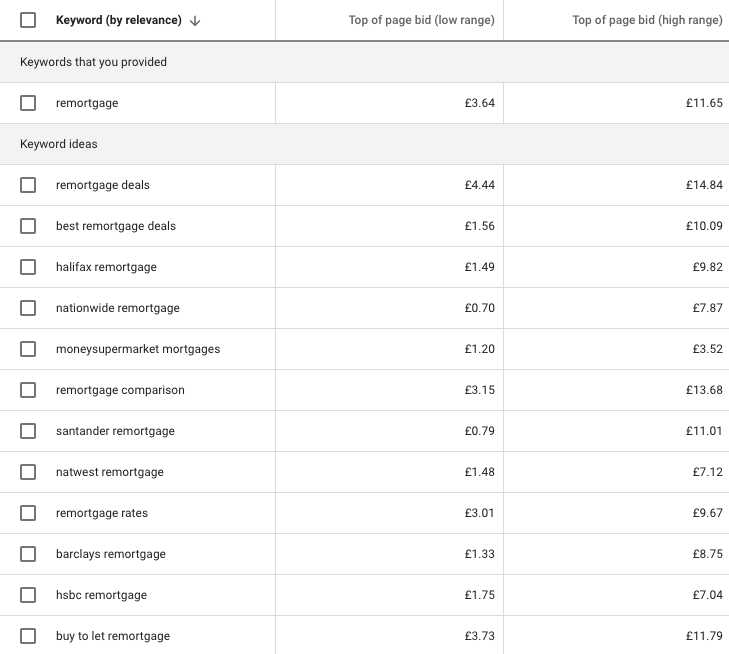Sort by Top of page bid (high range)
The height and width of the screenshot is (654, 729).
(x=646, y=21)
